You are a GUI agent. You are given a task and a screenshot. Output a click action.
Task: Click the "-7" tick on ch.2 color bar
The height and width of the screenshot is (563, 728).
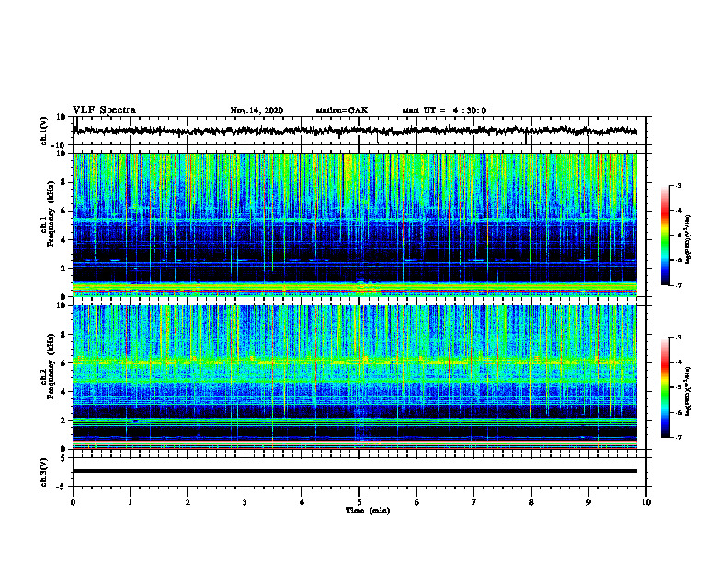[x=677, y=437]
